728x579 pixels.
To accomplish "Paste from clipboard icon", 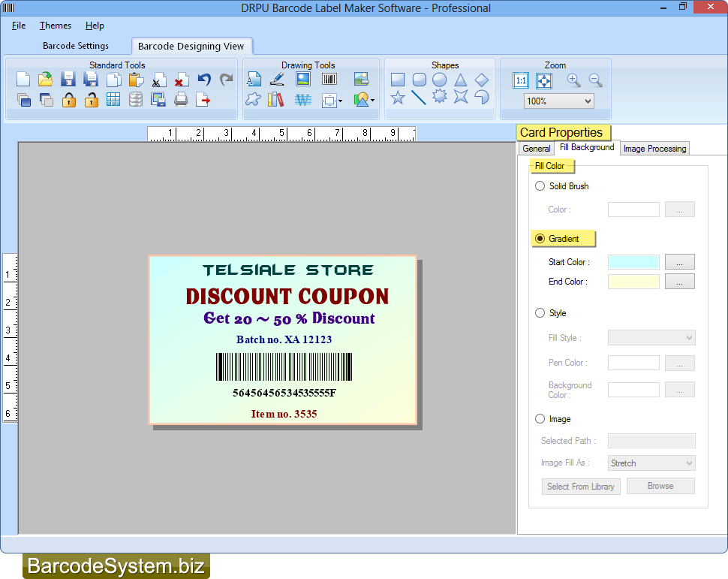I will [x=136, y=80].
